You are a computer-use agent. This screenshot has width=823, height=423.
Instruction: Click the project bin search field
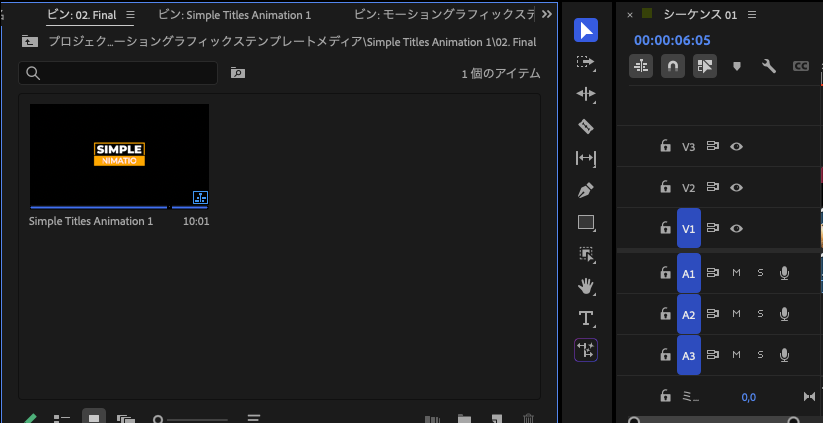point(118,73)
